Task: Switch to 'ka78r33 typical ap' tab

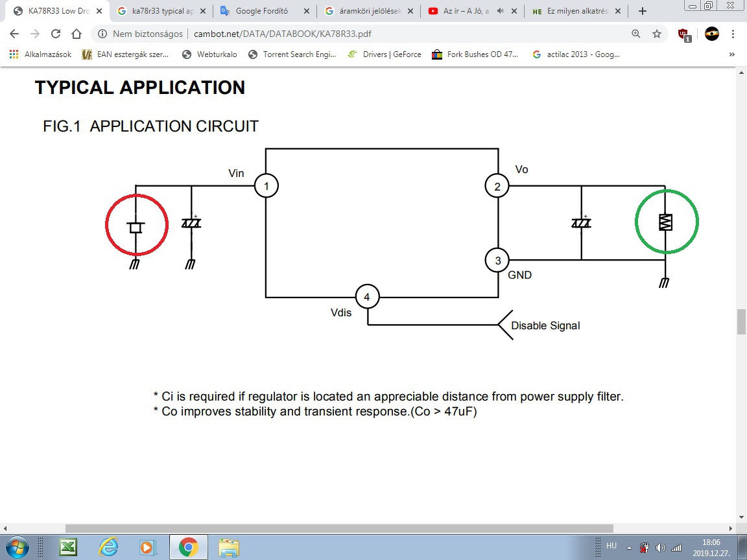Action: 161,11
